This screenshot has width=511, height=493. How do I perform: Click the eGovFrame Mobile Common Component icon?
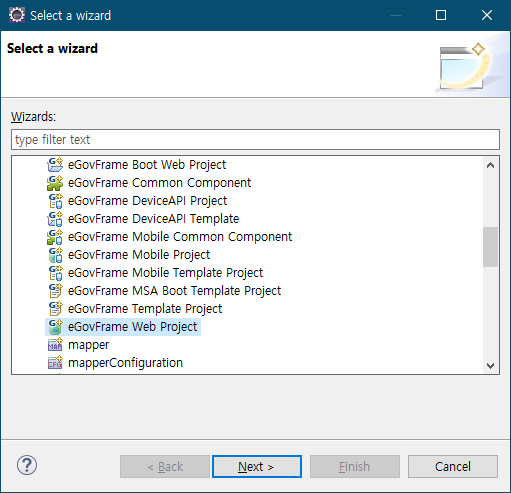[x=55, y=237]
